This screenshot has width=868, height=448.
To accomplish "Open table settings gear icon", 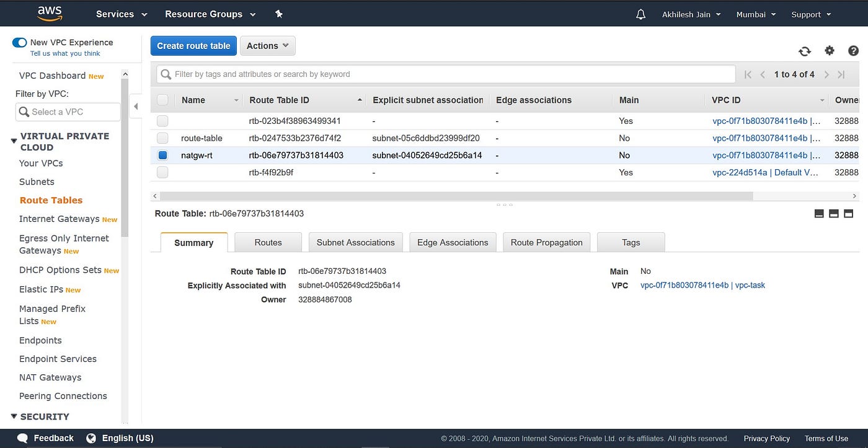I will tap(830, 51).
